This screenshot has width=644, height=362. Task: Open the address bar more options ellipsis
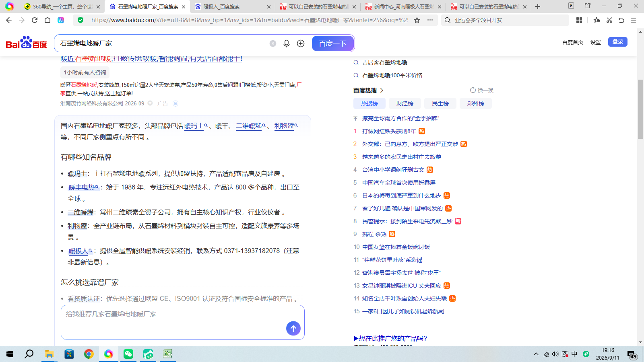click(x=430, y=20)
